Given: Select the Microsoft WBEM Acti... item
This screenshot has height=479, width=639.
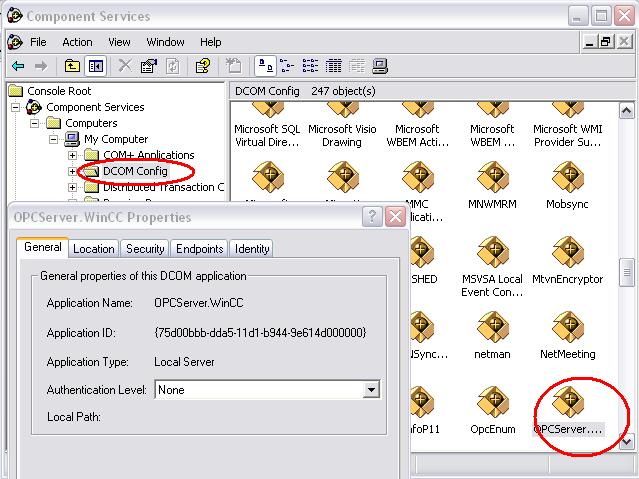Looking at the screenshot, I should tap(418, 126).
